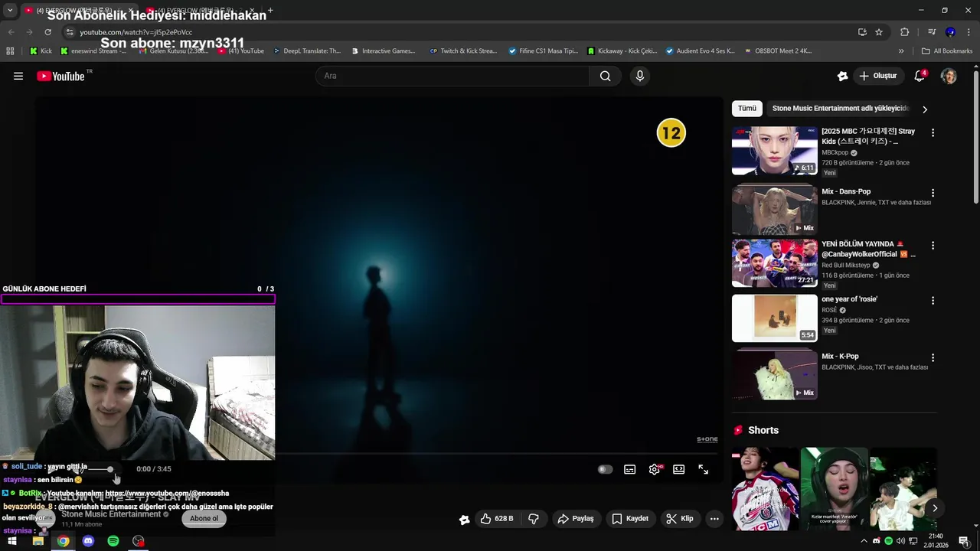Toggle the autoplay switch in the player
The width and height of the screenshot is (980, 551).
click(x=605, y=469)
